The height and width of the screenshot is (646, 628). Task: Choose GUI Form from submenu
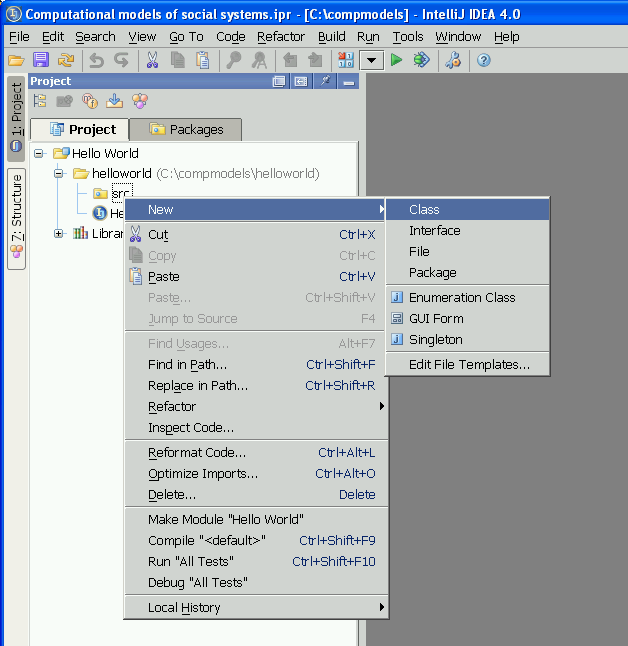coord(468,318)
